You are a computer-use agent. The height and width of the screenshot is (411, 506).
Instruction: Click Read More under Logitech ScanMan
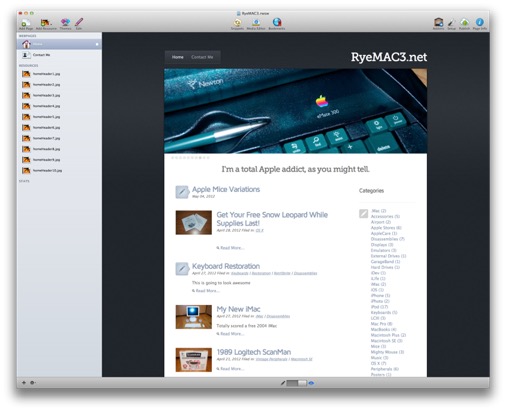(230, 369)
